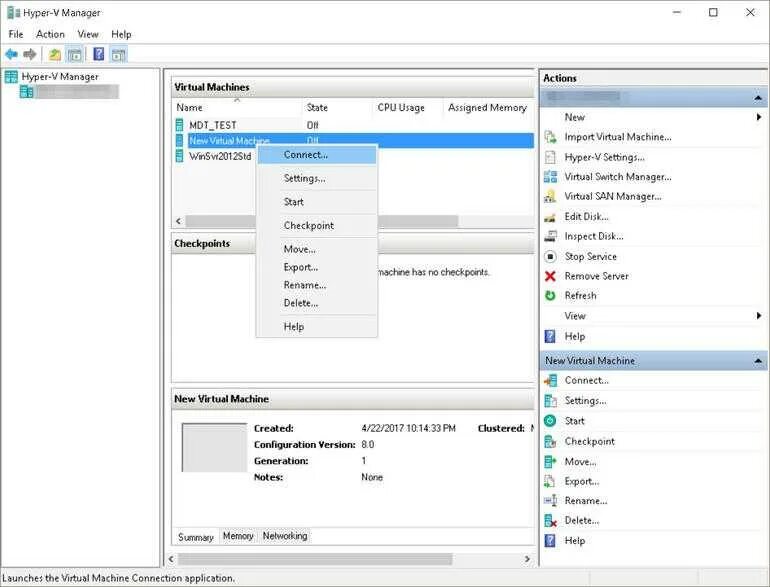770x587 pixels.
Task: Choose Start in the context menu
Action: pyautogui.click(x=317, y=202)
